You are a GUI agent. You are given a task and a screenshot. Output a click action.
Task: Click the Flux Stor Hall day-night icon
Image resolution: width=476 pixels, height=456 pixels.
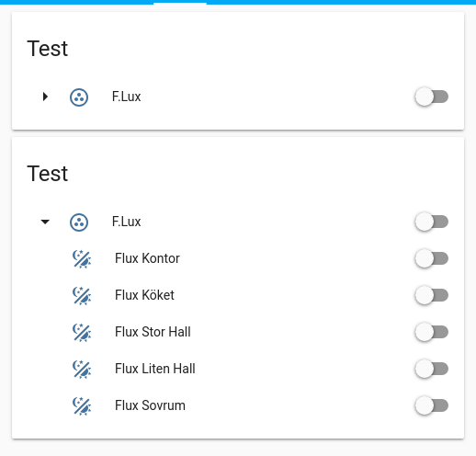coord(82,333)
